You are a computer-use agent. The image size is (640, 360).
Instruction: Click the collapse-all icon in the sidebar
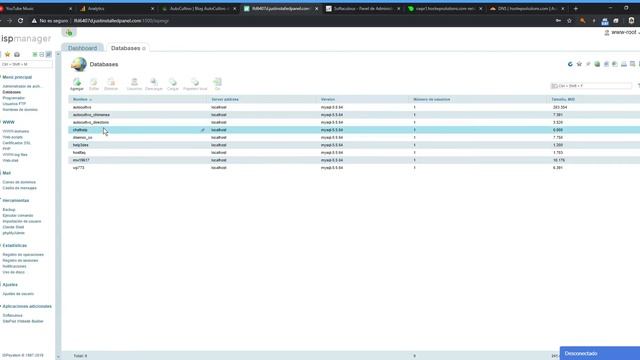[42, 54]
